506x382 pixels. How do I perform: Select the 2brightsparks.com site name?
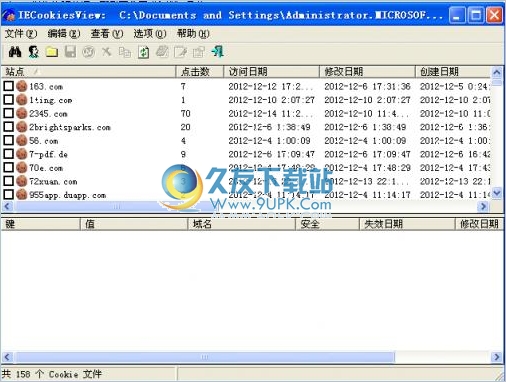(x=70, y=127)
